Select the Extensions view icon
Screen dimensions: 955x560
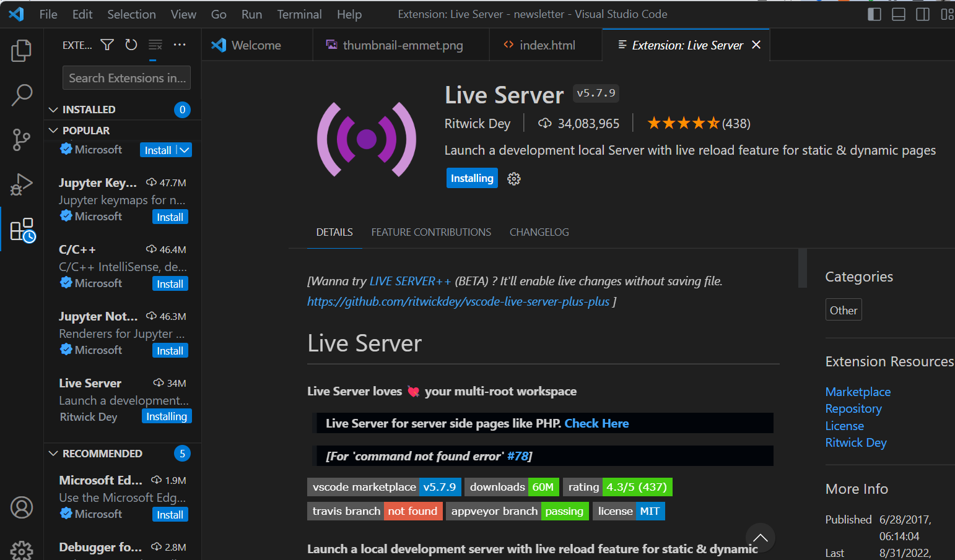[x=23, y=230]
